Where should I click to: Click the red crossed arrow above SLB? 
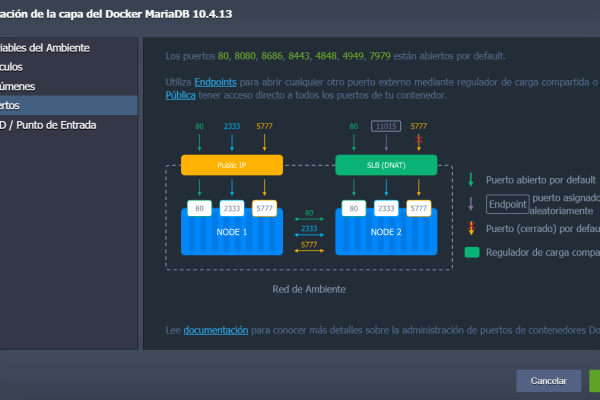419,142
